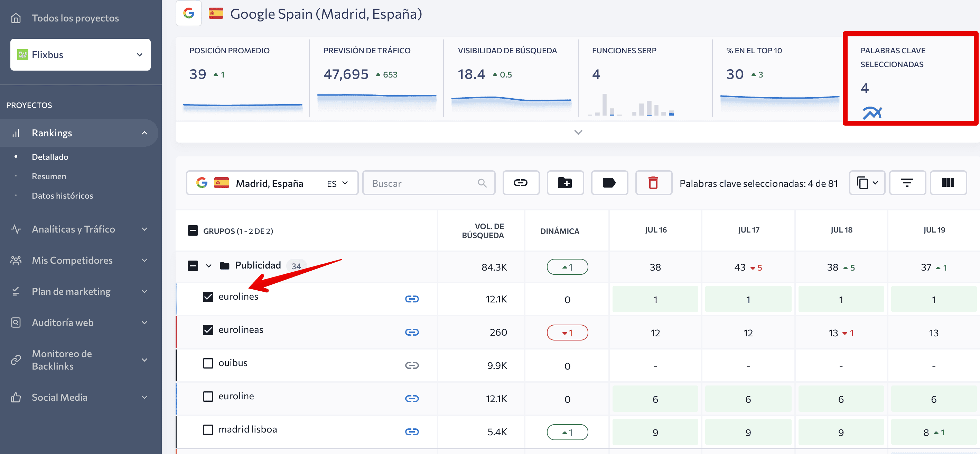Open Resumen under Rankings
The image size is (980, 454).
coord(49,176)
